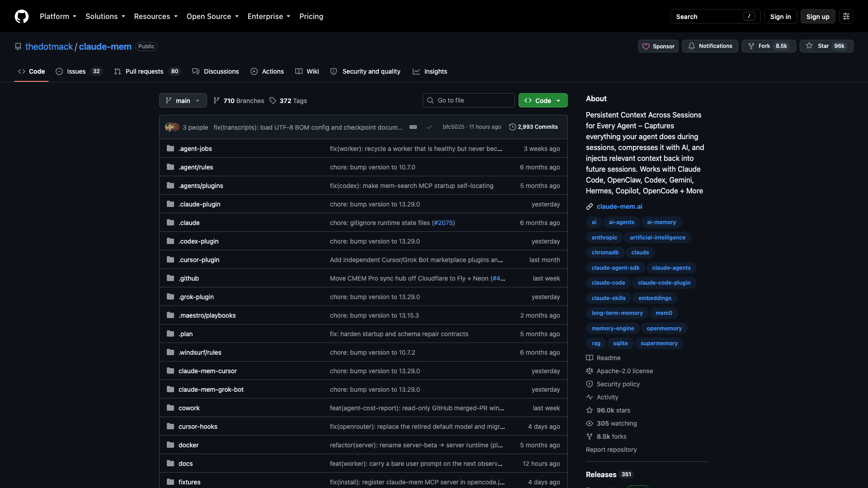Open the GitHub homepage logo
Image resolution: width=868 pixels, height=488 pixels.
[22, 16]
